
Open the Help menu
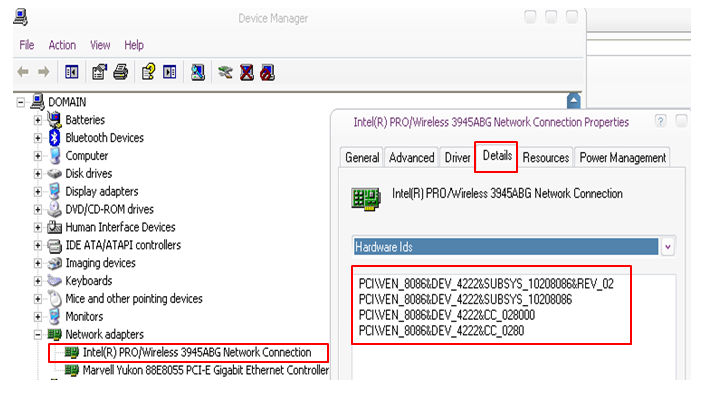(x=134, y=45)
